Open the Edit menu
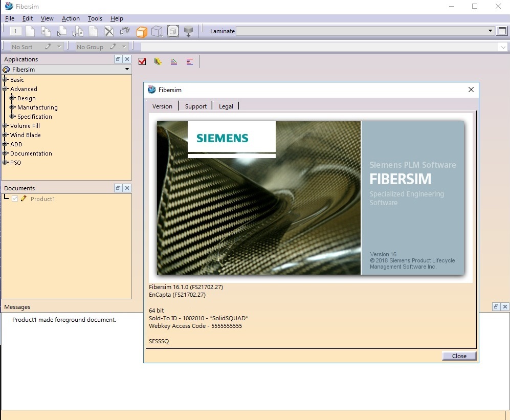 [28, 18]
